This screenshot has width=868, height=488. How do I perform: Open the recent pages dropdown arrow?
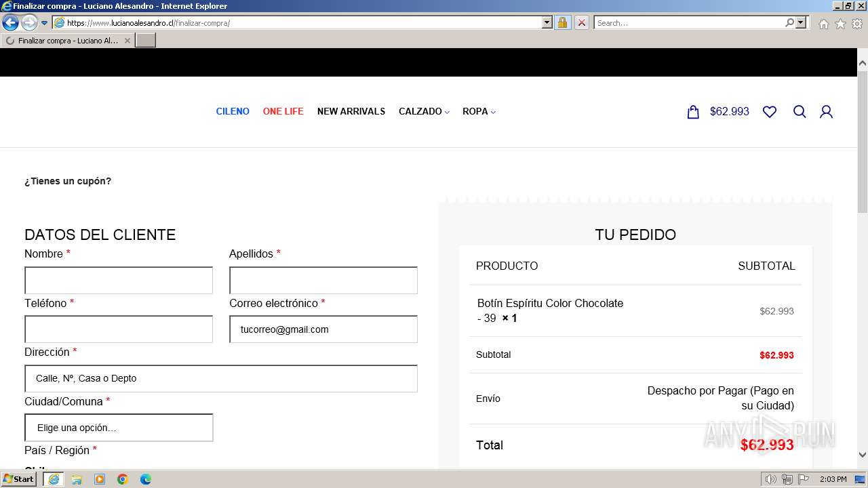45,22
